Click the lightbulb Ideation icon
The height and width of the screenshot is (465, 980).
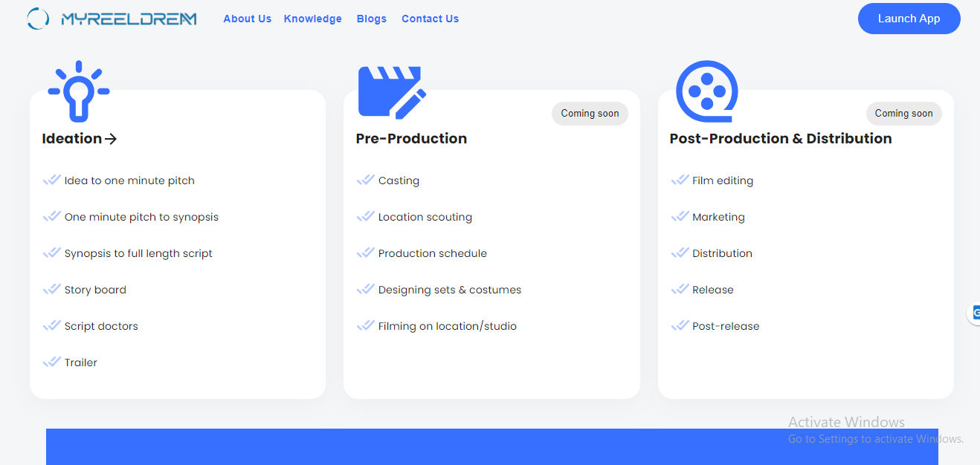pyautogui.click(x=79, y=91)
